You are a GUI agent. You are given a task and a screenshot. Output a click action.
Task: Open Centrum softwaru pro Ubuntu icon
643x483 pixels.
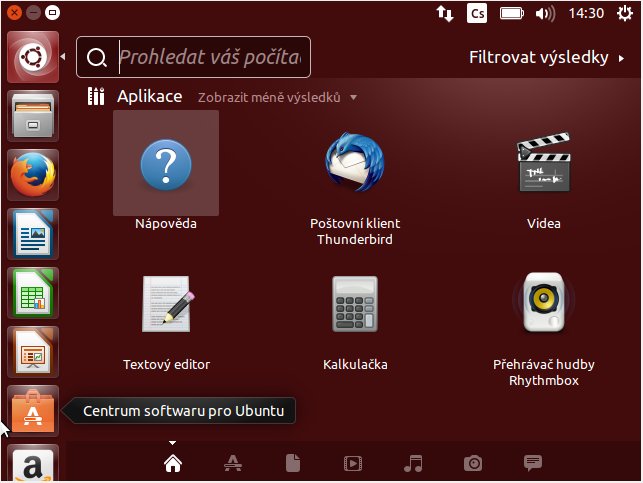coord(33,411)
